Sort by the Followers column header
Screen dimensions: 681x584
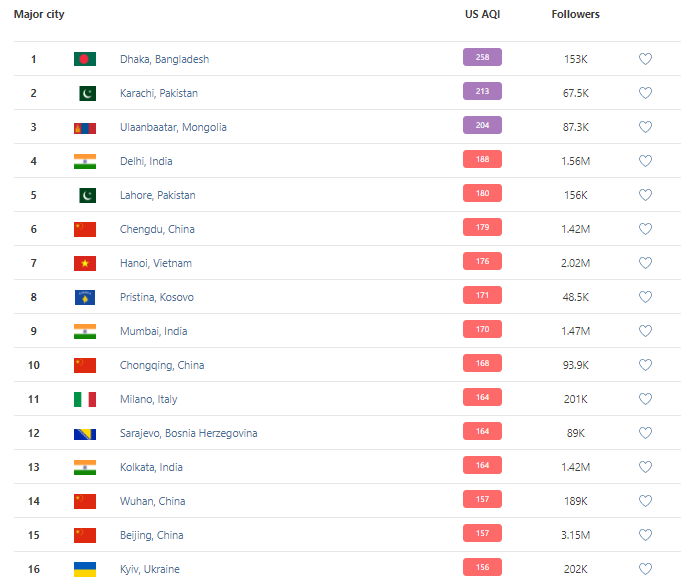pyautogui.click(x=575, y=15)
